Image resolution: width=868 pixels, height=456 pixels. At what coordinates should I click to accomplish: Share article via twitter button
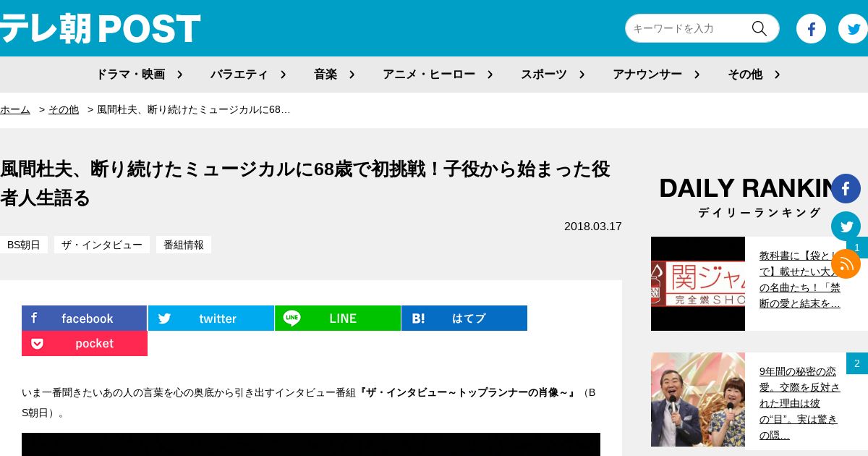pos(211,318)
